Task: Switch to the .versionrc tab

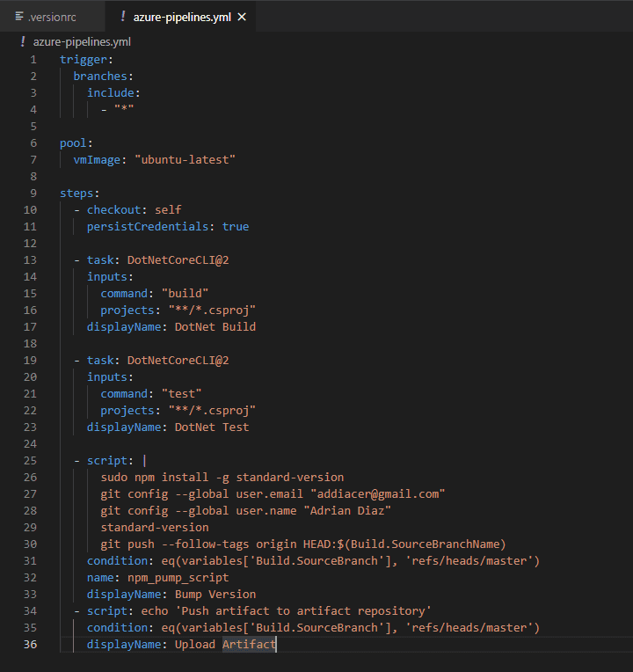Action: (x=52, y=17)
